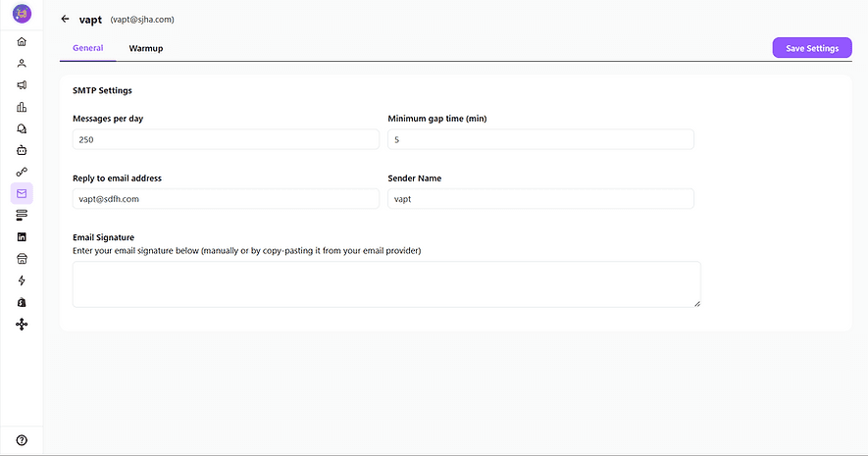Open the storefront sidebar icon
The image size is (868, 456).
tap(22, 259)
